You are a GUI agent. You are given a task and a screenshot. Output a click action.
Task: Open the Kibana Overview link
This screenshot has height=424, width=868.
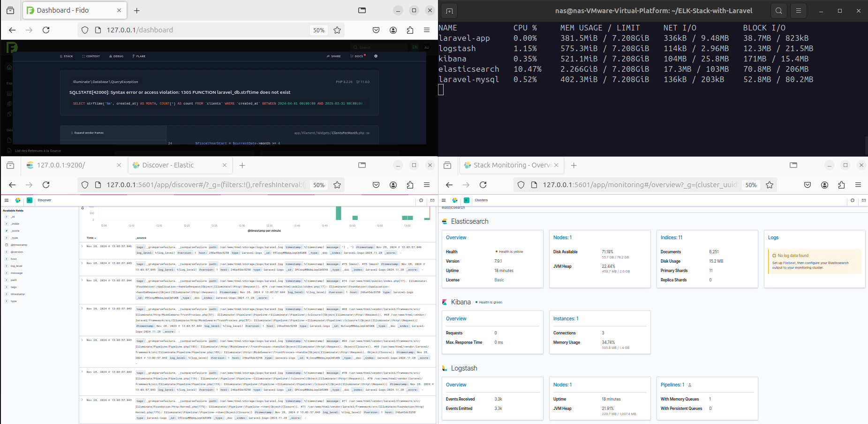pyautogui.click(x=456, y=319)
